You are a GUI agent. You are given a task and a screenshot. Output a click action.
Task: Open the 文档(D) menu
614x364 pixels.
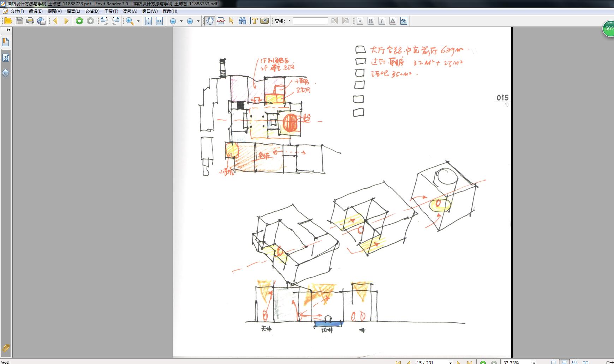(x=92, y=11)
